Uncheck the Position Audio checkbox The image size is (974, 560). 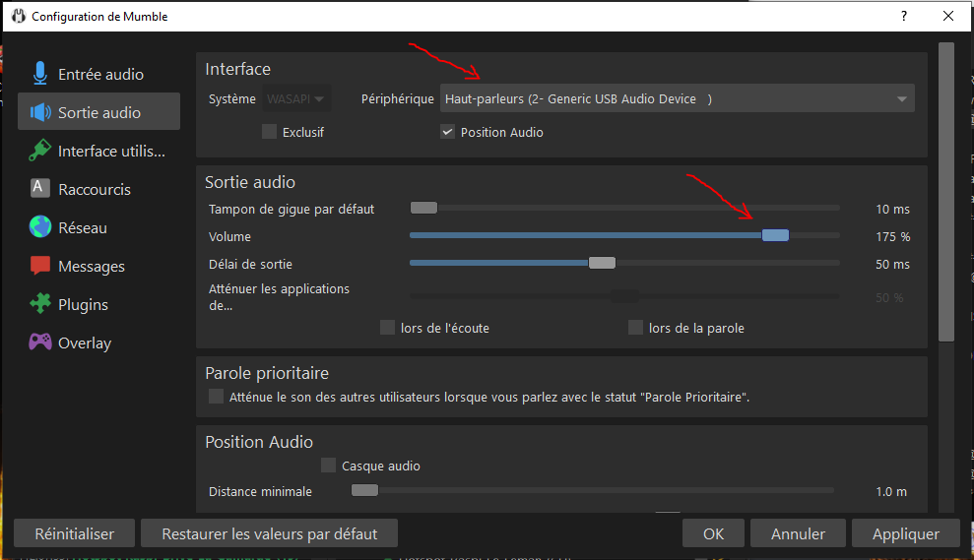447,132
